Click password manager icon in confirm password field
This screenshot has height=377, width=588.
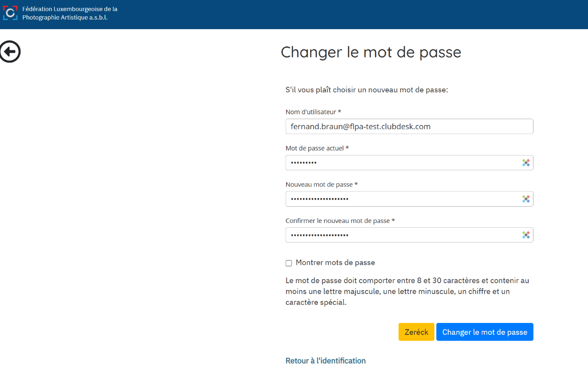click(526, 235)
